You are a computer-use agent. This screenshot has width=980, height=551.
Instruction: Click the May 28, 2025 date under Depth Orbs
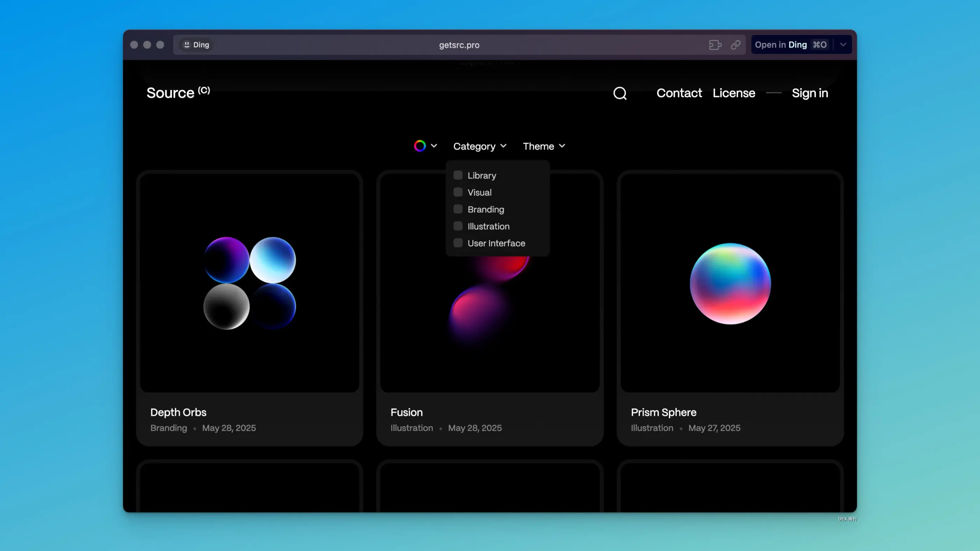(229, 428)
